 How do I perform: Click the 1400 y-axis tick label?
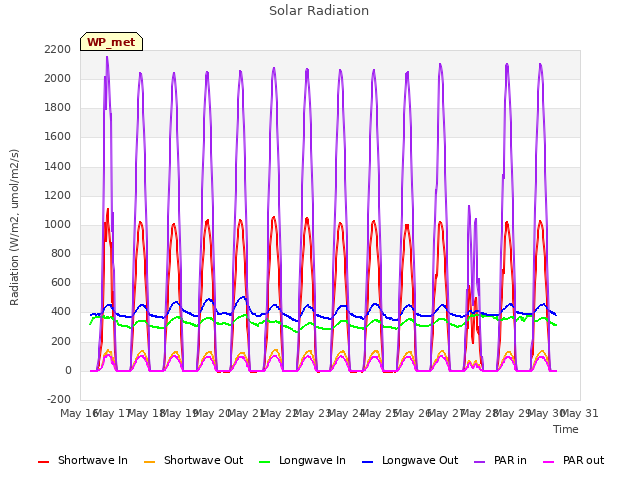click(58, 167)
